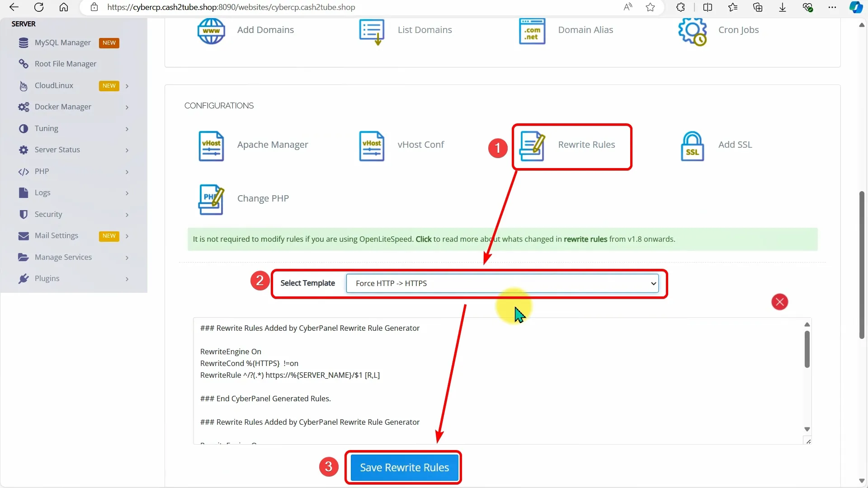868x488 pixels.
Task: Click the Apache Manager vHost icon
Action: click(x=211, y=145)
